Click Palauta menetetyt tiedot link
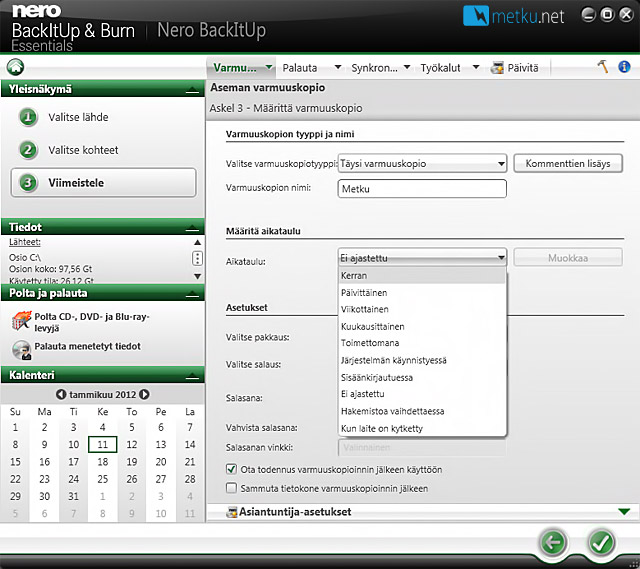The height and width of the screenshot is (569, 640). pyautogui.click(x=87, y=346)
